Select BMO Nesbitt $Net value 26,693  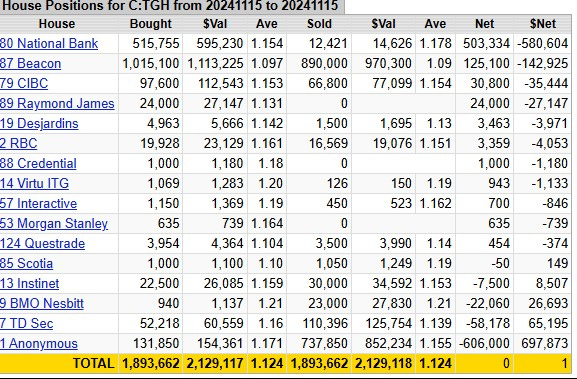click(x=548, y=303)
